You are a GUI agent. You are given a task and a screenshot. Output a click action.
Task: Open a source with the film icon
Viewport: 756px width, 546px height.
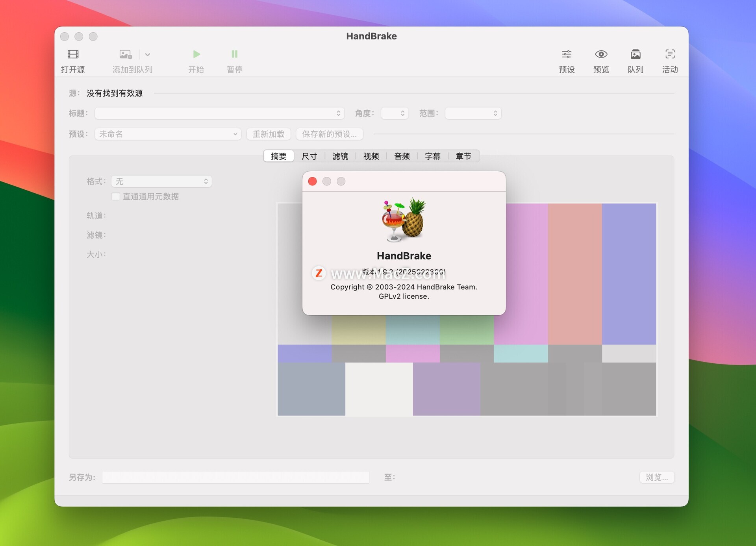click(x=73, y=54)
